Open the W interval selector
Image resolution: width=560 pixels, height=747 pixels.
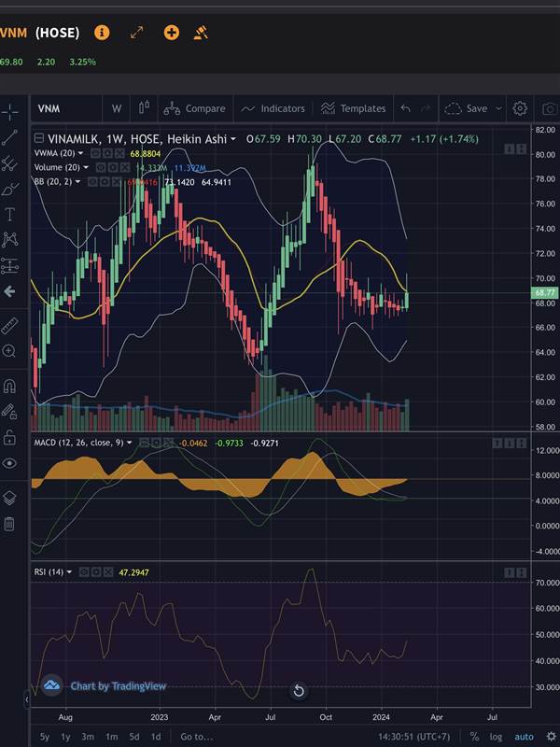tap(116, 108)
